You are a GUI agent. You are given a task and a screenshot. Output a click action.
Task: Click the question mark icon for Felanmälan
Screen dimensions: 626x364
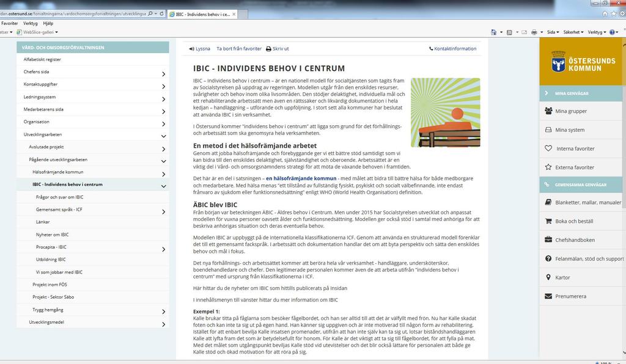pyautogui.click(x=548, y=258)
